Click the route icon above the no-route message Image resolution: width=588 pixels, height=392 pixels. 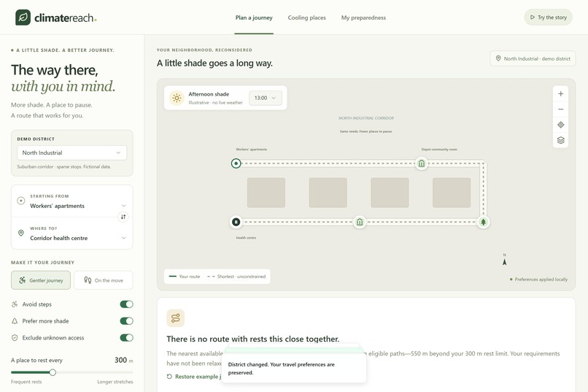click(176, 318)
